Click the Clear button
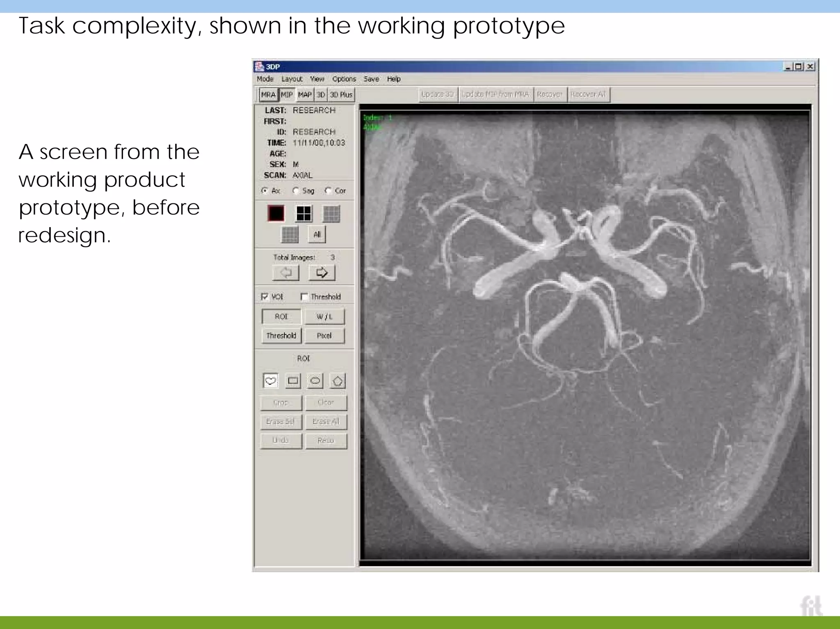This screenshot has height=629, width=840. click(326, 403)
